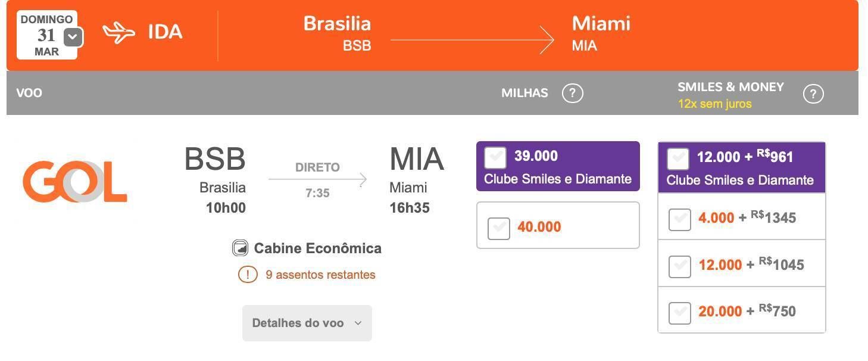
Task: Select the 12.000 + R$961 Clube option
Action: (x=678, y=159)
